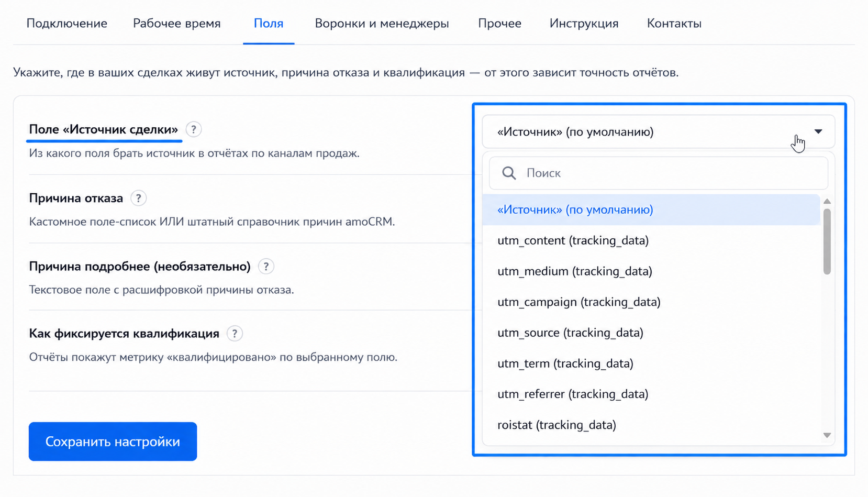868x497 pixels.
Task: Click scrollbar up arrow in dropdown list
Action: [x=827, y=202]
